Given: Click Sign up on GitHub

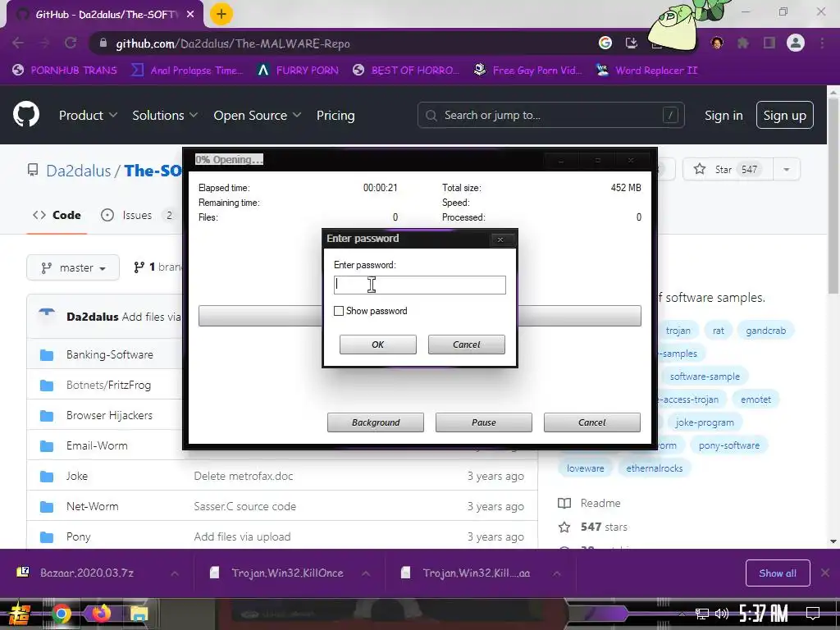Looking at the screenshot, I should pyautogui.click(x=784, y=115).
